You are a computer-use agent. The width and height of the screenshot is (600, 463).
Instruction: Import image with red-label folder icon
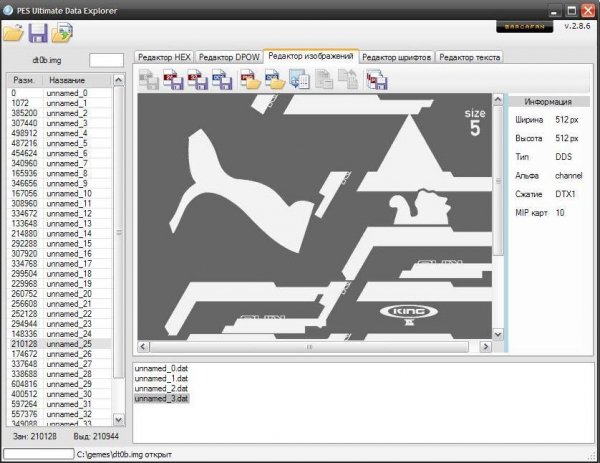(x=250, y=80)
